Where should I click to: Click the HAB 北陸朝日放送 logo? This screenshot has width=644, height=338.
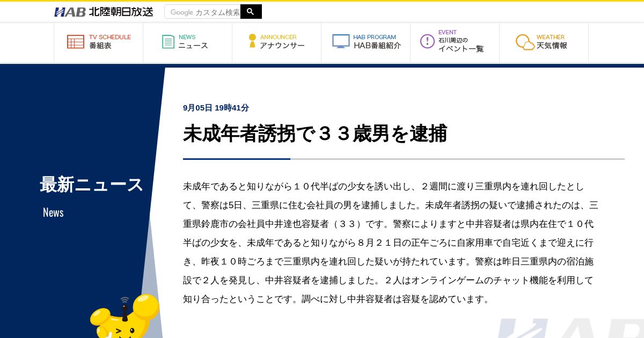[x=104, y=12]
